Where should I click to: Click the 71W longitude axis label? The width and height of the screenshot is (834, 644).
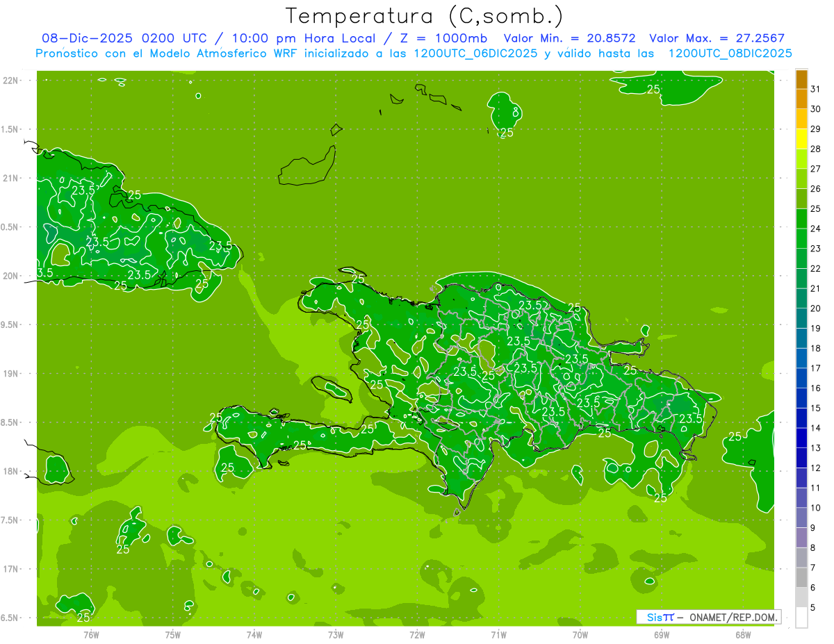[x=498, y=634]
